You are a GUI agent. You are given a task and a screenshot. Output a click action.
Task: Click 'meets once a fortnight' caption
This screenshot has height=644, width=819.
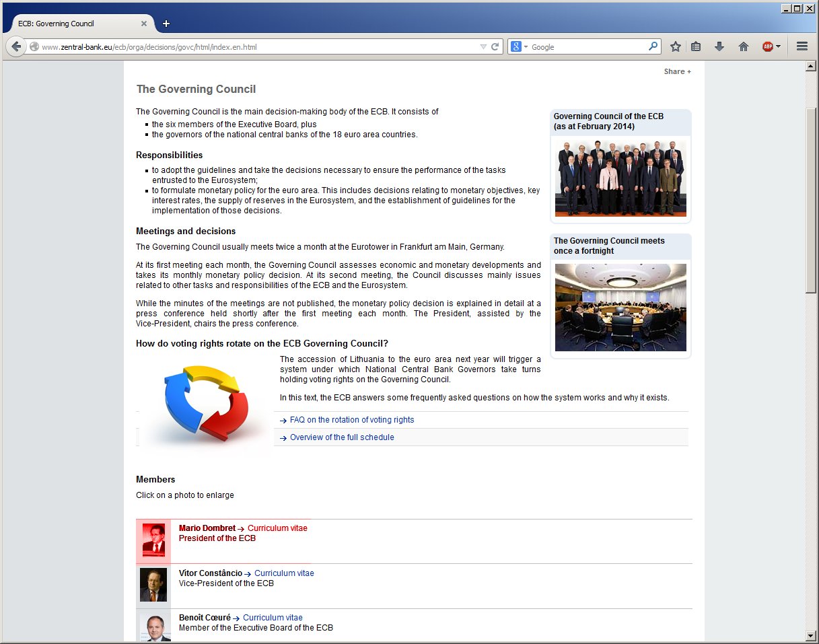pos(609,246)
